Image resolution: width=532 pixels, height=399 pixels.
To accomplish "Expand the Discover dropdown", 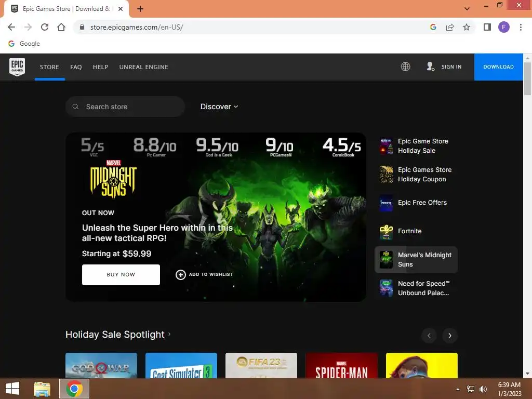I will click(219, 107).
